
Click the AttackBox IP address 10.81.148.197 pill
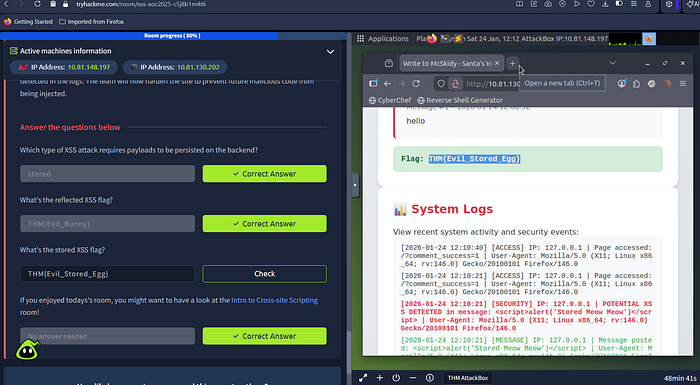click(64, 67)
